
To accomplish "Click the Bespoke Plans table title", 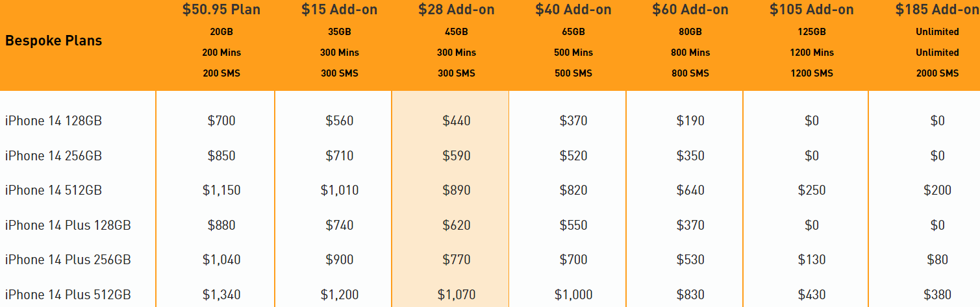I will [53, 41].
